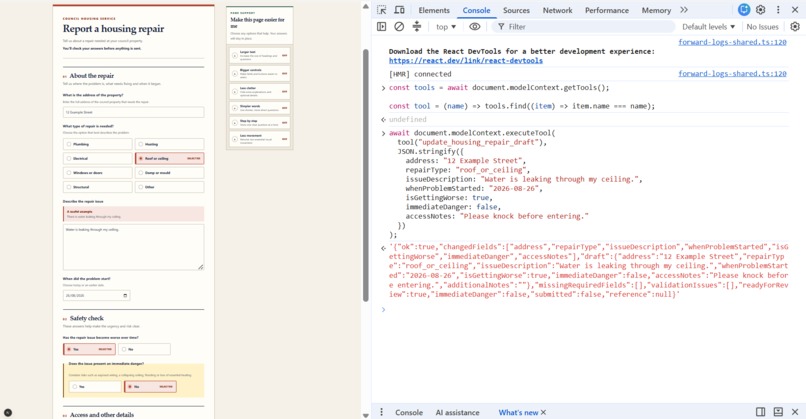The height and width of the screenshot is (419, 806).
Task: Select the Electrical repair type
Action: [x=98, y=158]
